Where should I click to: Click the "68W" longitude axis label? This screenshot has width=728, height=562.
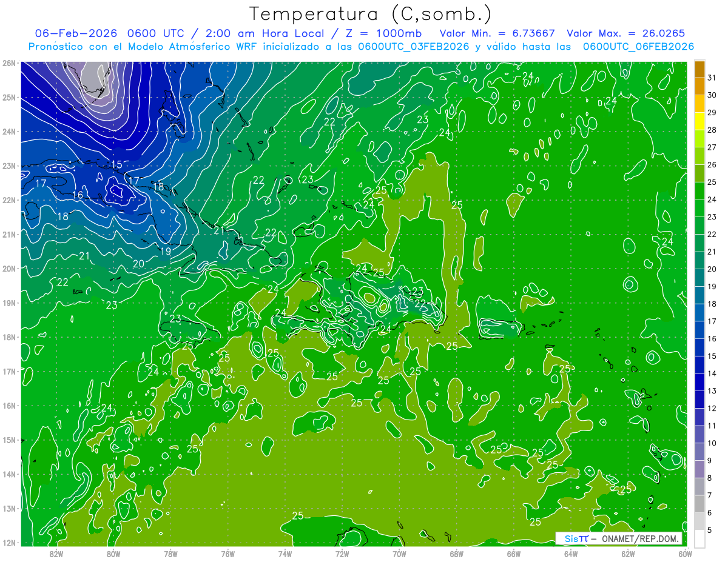(x=457, y=554)
